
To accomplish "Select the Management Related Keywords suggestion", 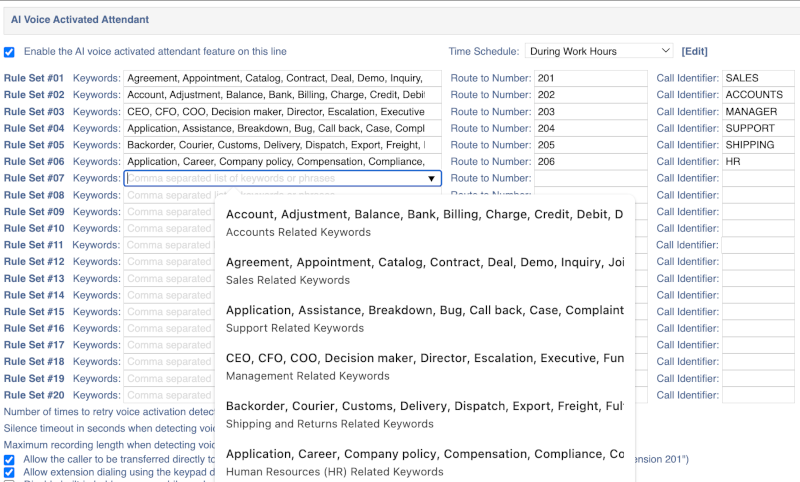I will (424, 366).
